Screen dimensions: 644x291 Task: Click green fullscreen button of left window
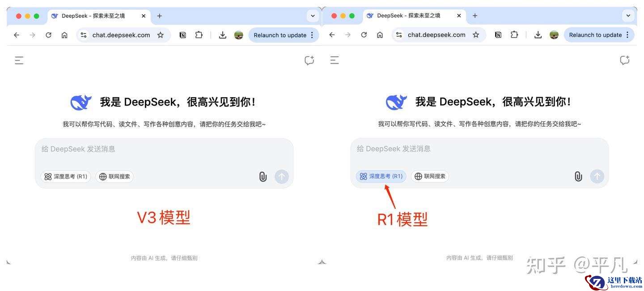point(37,16)
